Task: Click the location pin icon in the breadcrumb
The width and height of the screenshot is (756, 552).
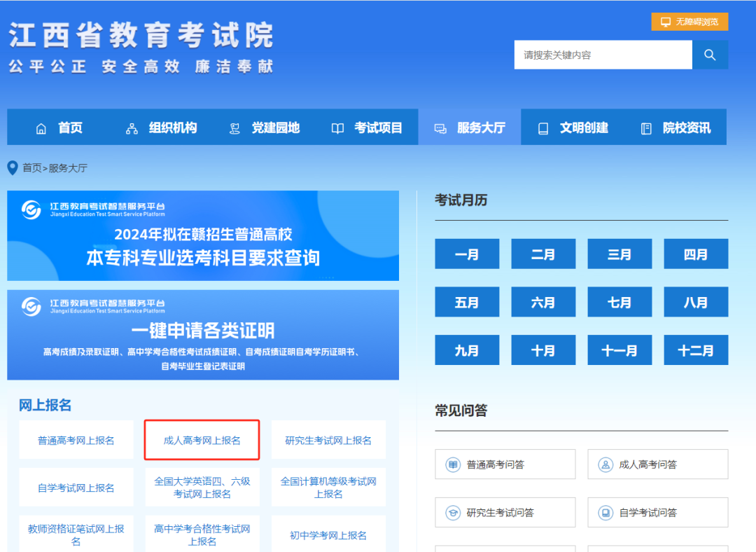Action: click(11, 167)
